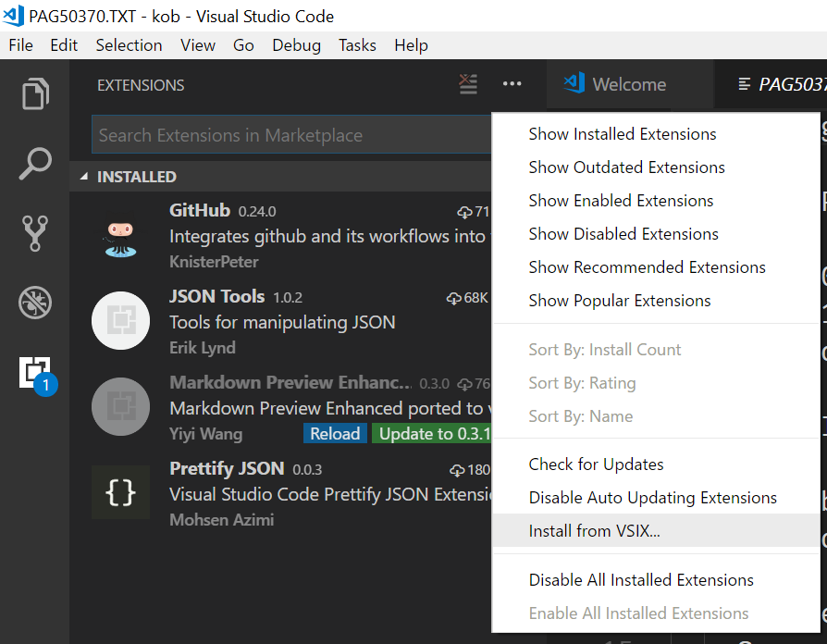Select Install from VSIX...
The height and width of the screenshot is (644, 827).
(x=656, y=530)
